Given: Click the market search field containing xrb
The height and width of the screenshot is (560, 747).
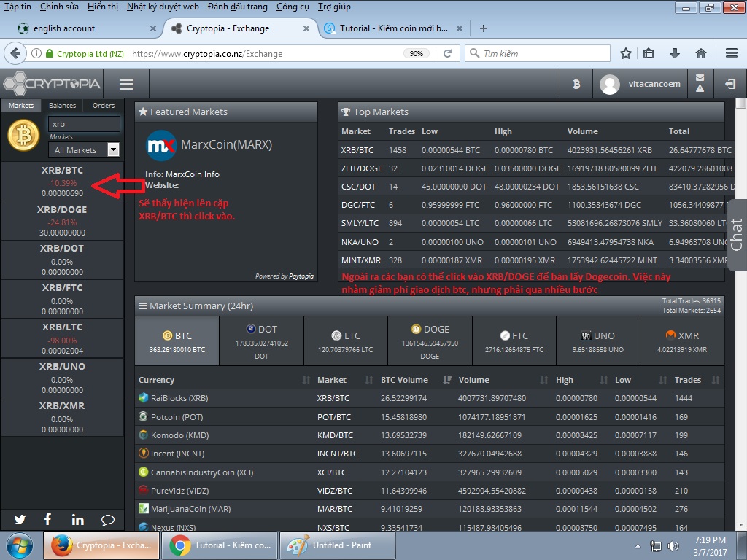Looking at the screenshot, I should (x=84, y=124).
